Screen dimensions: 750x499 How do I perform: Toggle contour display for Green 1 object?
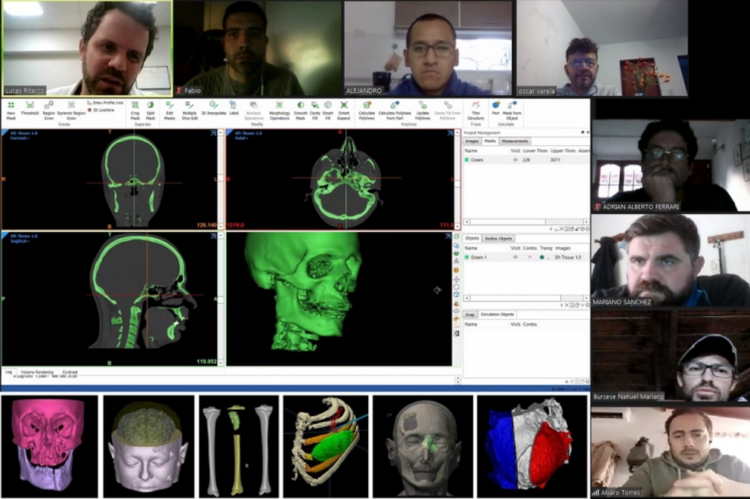point(530,257)
